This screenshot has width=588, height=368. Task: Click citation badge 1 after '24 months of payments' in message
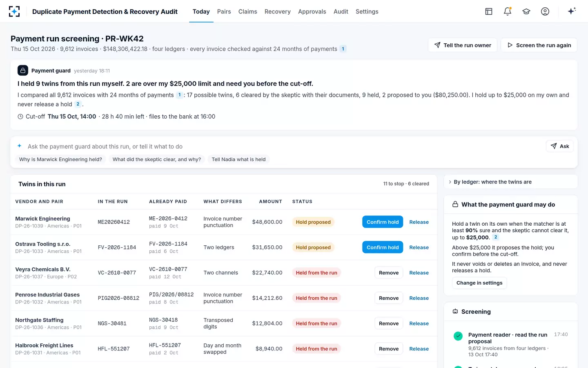pos(179,95)
